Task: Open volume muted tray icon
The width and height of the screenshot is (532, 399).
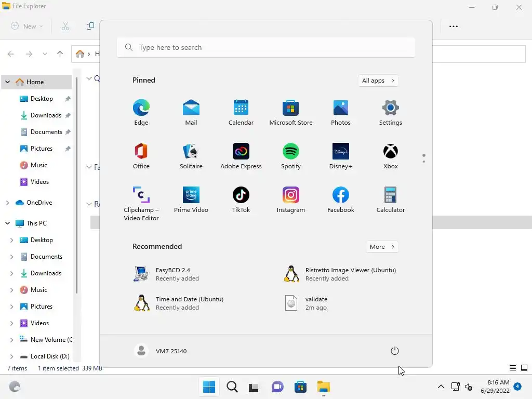Action: (469, 387)
